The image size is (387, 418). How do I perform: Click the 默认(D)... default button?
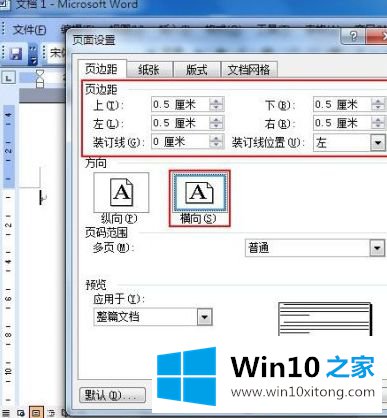click(112, 395)
